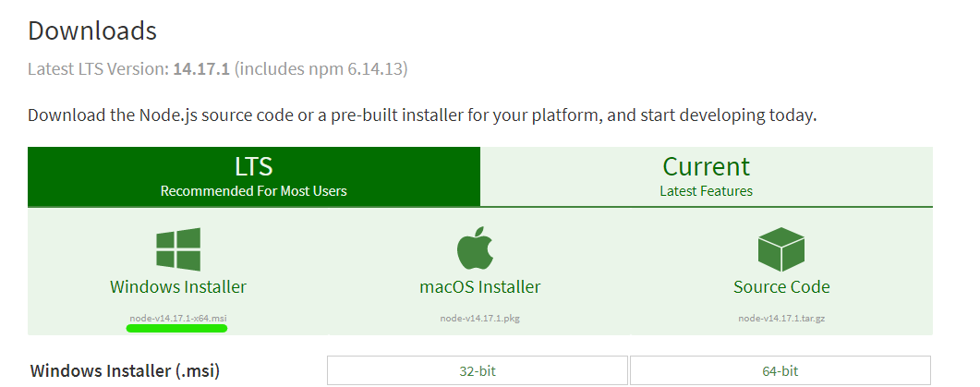Click the "Latest Features" subtitle

(706, 191)
